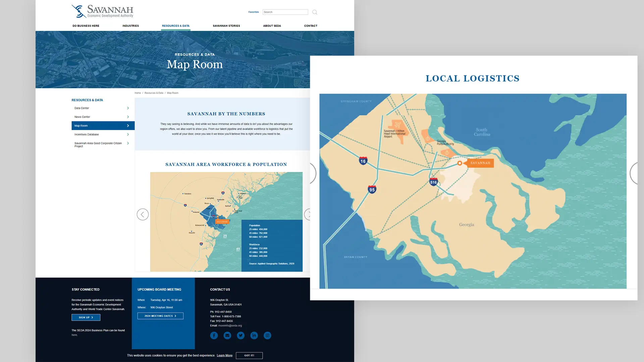
Task: Expand Incentives Database chevron
Action: [128, 134]
